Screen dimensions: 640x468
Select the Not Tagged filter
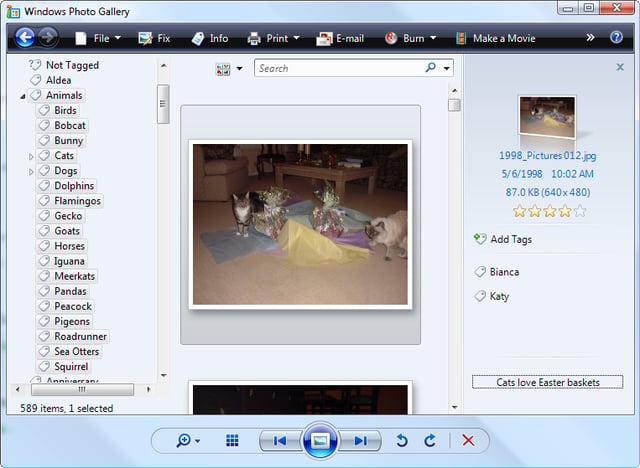pyautogui.click(x=64, y=65)
